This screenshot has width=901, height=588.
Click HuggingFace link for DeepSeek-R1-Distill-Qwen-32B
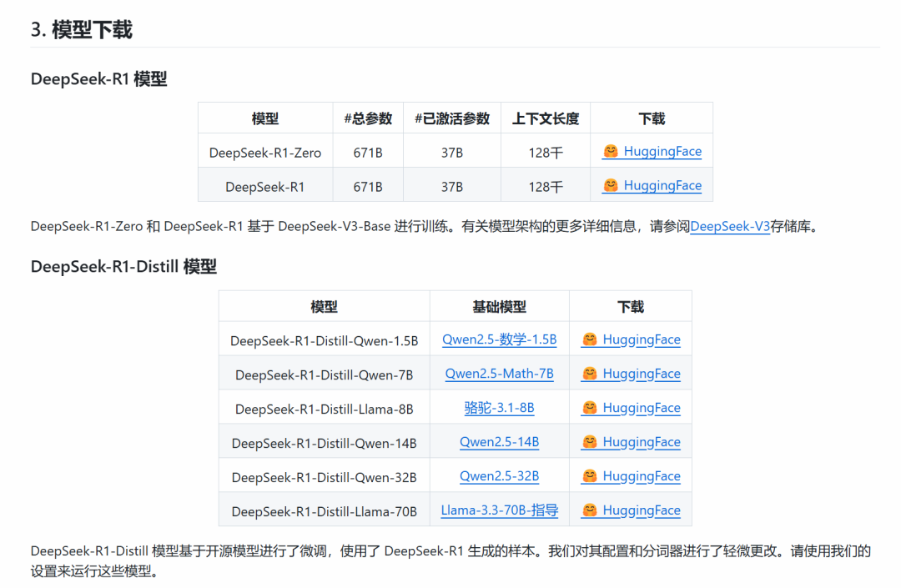641,476
